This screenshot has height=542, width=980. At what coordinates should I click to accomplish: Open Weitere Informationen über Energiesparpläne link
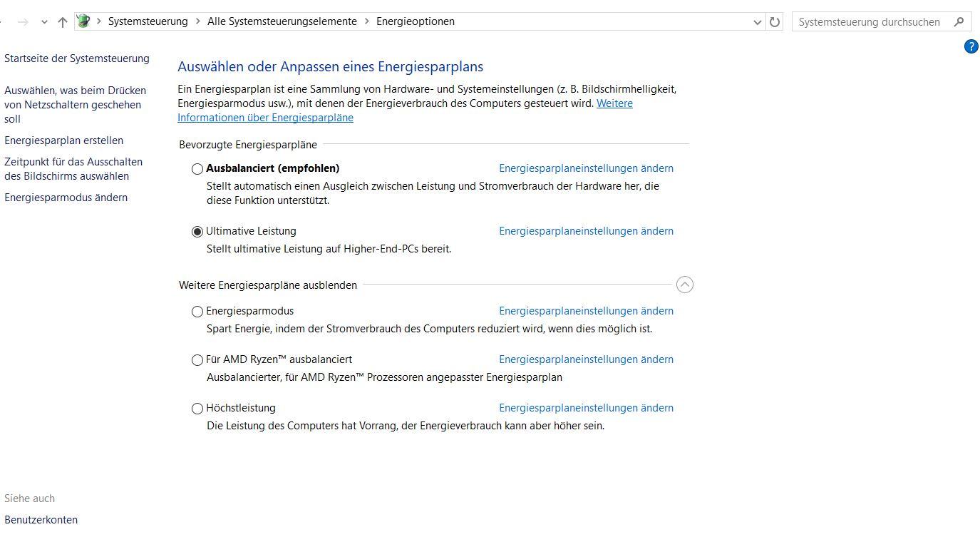tap(405, 111)
